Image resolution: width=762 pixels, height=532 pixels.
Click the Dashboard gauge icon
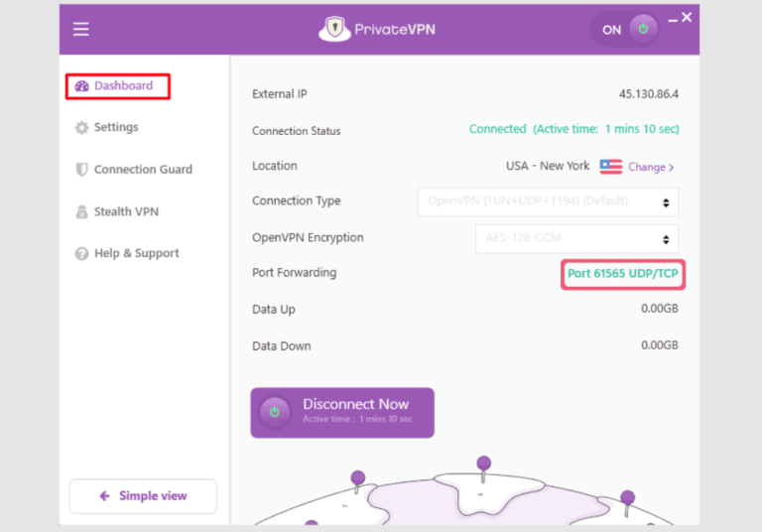click(x=81, y=86)
